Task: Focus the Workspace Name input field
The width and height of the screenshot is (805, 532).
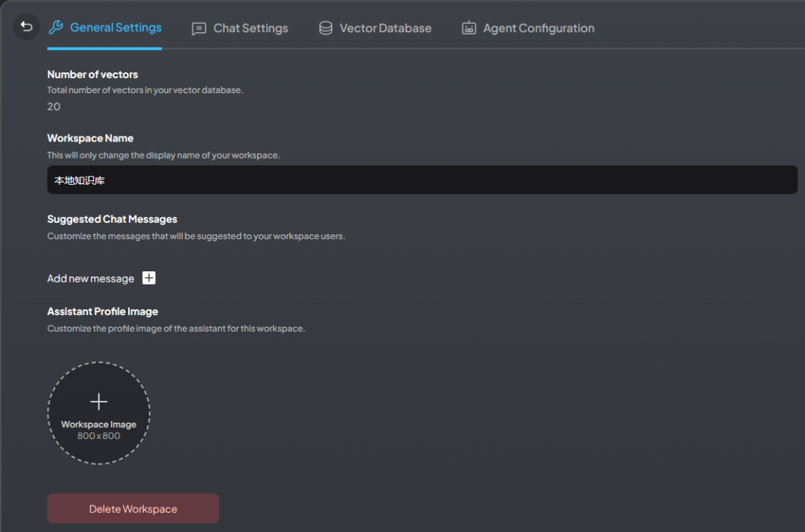Action: [x=422, y=180]
